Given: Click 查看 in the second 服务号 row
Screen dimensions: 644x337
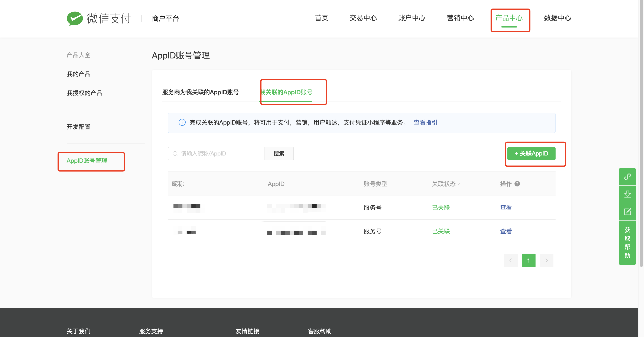Looking at the screenshot, I should click(x=506, y=231).
